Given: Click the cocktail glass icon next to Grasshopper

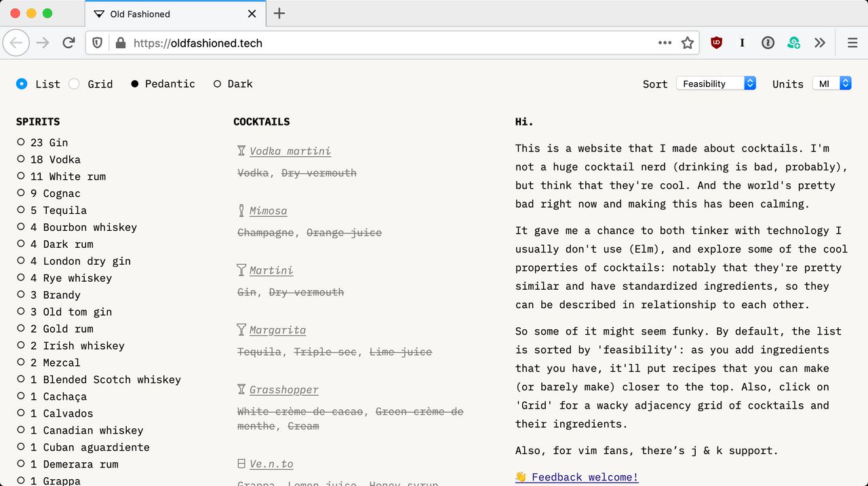Looking at the screenshot, I should [241, 389].
